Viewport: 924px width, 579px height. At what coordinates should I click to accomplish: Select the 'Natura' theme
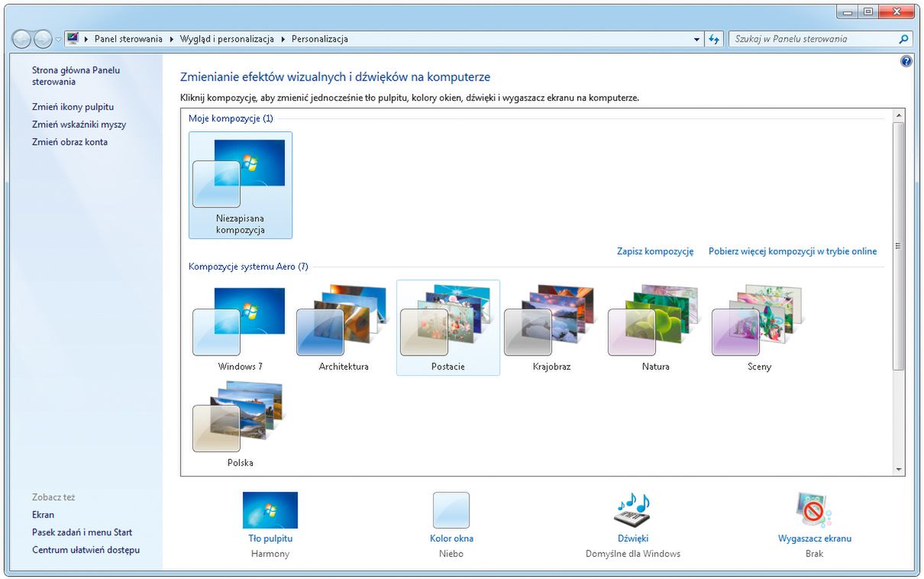pos(655,328)
